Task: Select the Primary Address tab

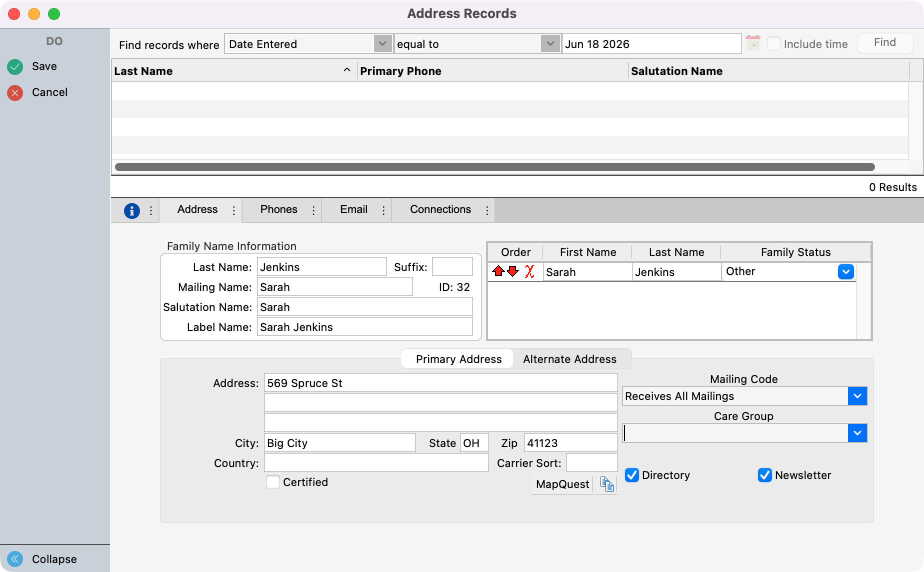Action: point(458,359)
